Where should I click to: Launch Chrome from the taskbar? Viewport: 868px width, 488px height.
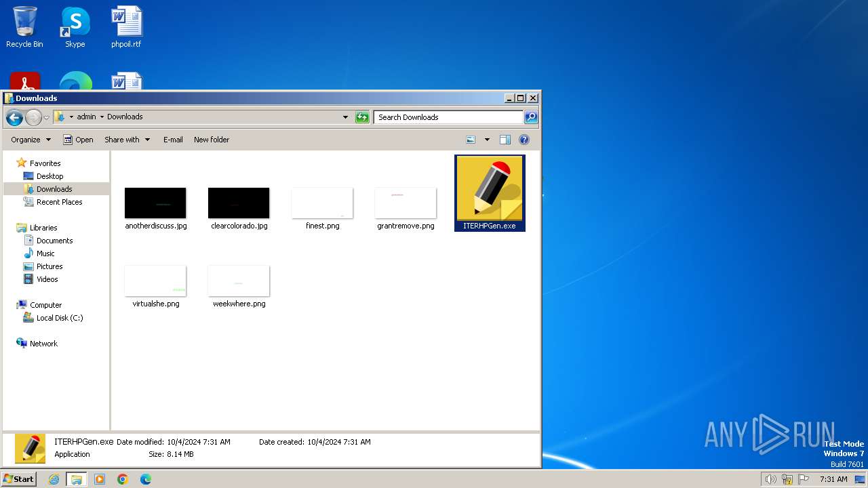(x=123, y=479)
